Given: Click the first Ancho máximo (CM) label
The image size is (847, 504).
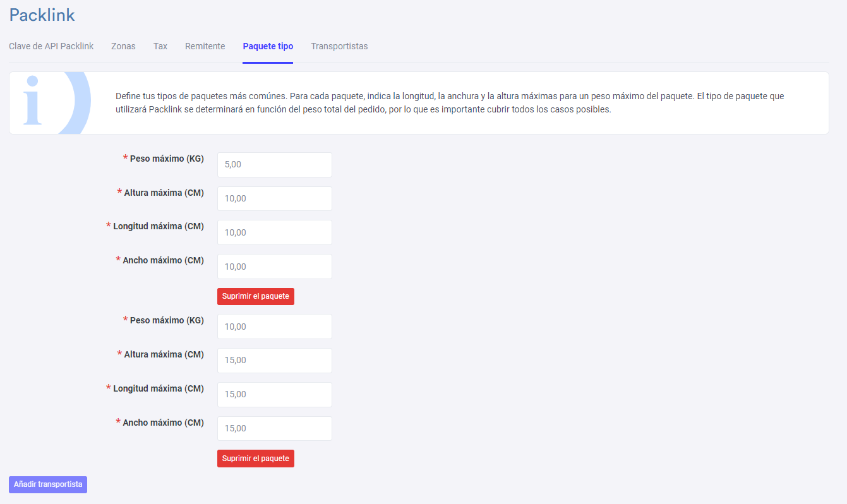Looking at the screenshot, I should click(x=163, y=260).
